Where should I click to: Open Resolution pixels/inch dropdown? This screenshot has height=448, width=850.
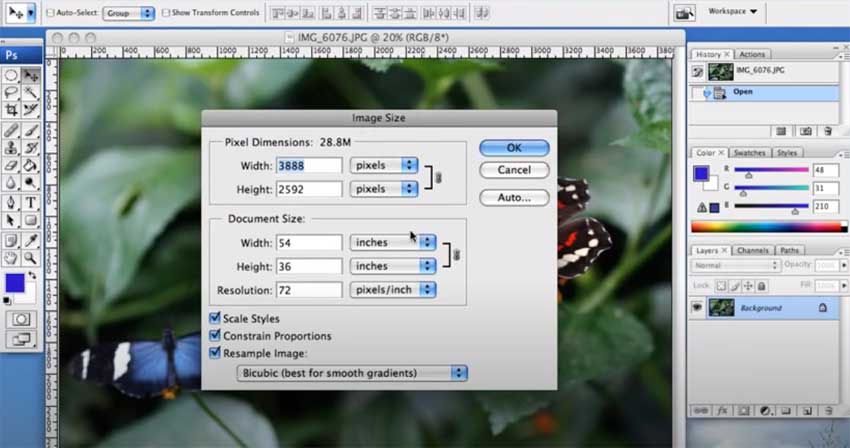point(393,290)
